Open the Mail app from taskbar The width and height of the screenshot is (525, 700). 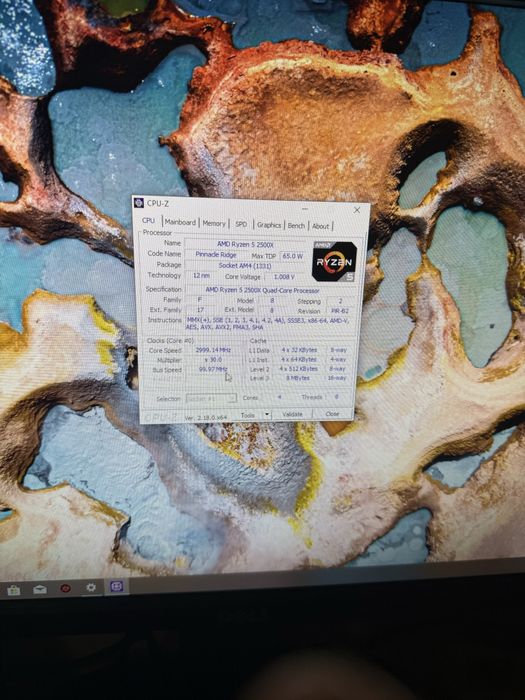click(x=40, y=589)
